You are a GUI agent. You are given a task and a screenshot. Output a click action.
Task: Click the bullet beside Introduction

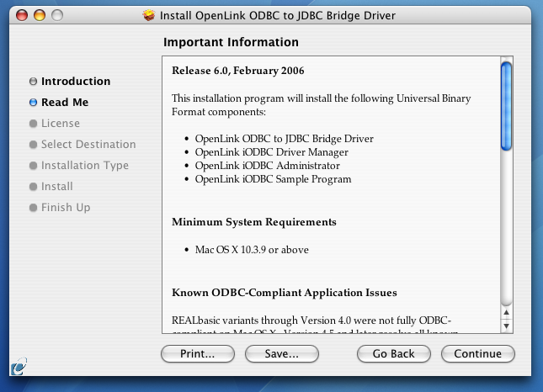33,82
